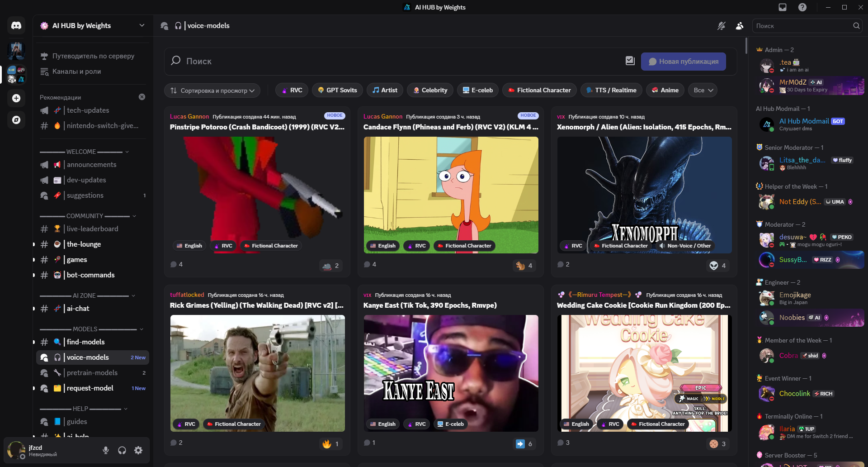The width and height of the screenshot is (868, 467).
Task: Open Каналы и роли
Action: [x=93, y=71]
